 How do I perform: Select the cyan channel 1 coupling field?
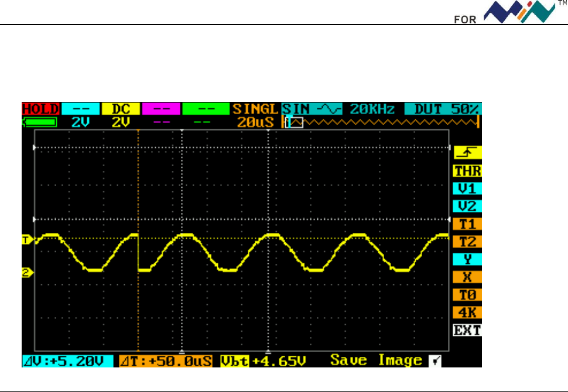pyautogui.click(x=80, y=109)
